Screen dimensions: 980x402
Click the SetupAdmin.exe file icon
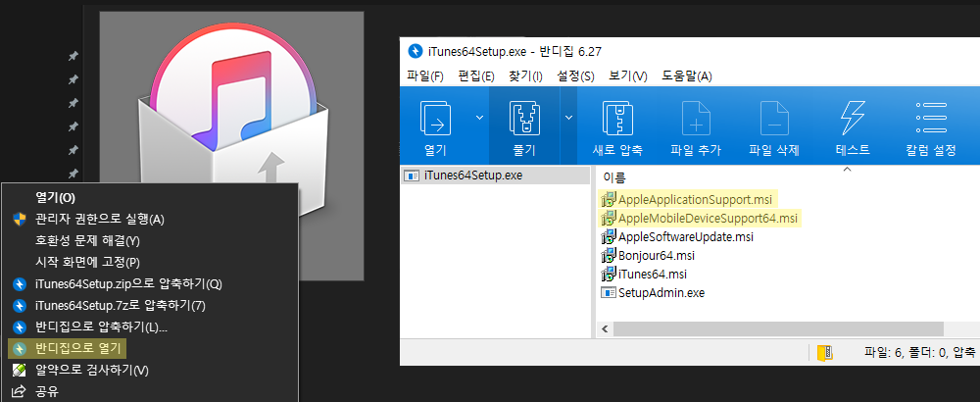pyautogui.click(x=609, y=292)
